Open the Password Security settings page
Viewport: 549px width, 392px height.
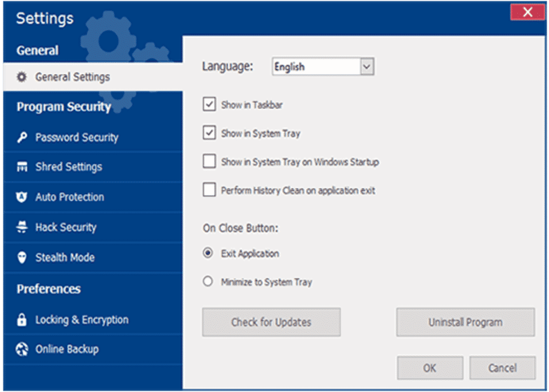point(76,138)
